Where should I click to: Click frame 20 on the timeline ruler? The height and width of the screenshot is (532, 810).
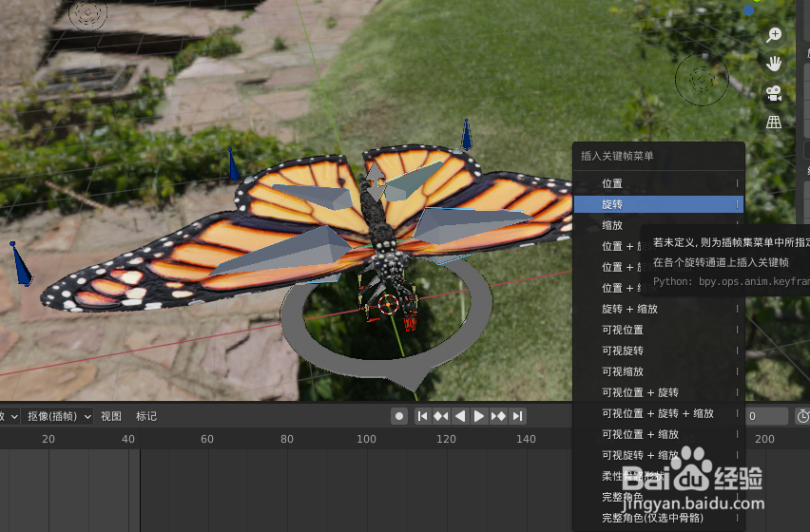(x=48, y=439)
